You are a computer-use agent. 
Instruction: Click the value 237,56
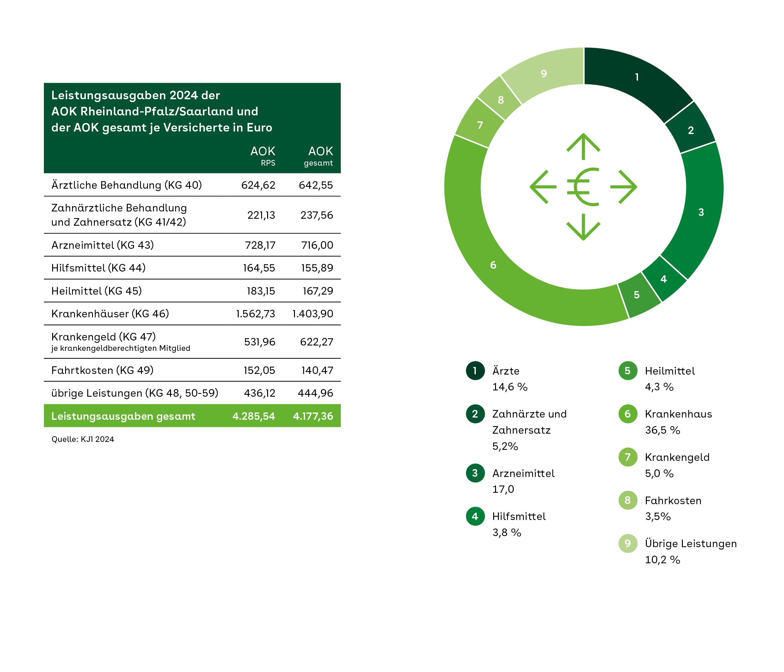(317, 215)
